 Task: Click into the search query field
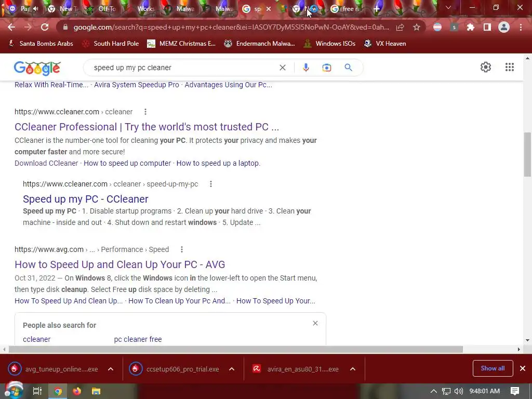click(183, 68)
